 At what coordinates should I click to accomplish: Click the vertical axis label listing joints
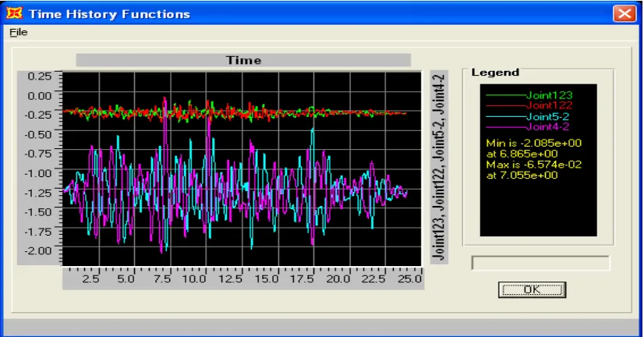439,167
